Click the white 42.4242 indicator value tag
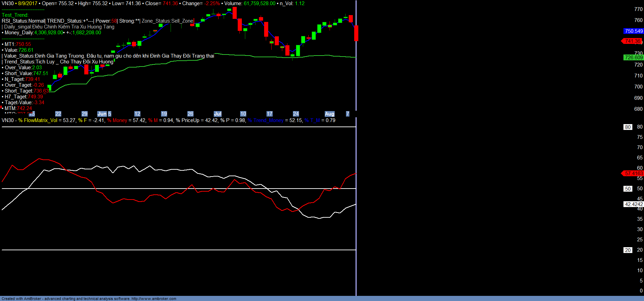Screen dimensions: 644x301 coord(633,204)
